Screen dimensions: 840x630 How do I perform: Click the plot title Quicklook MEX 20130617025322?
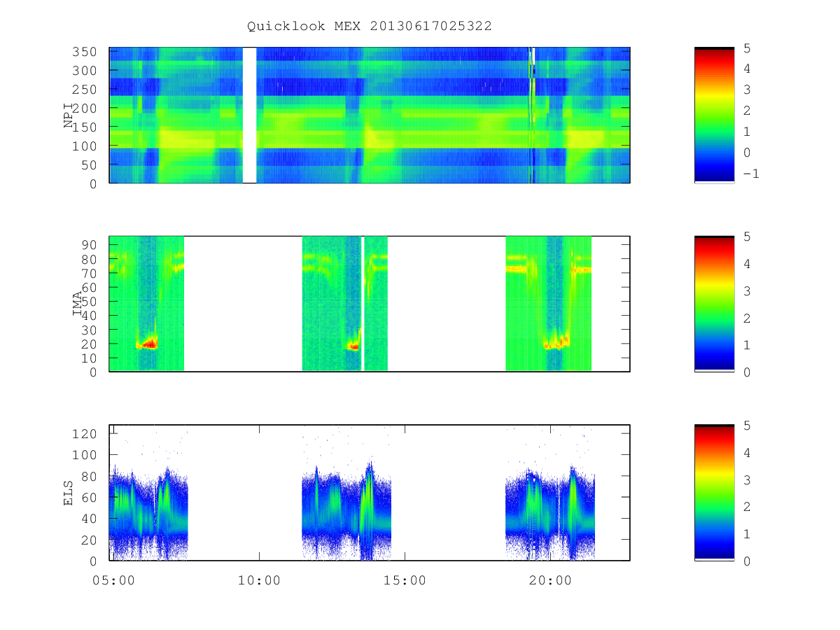[x=369, y=26]
